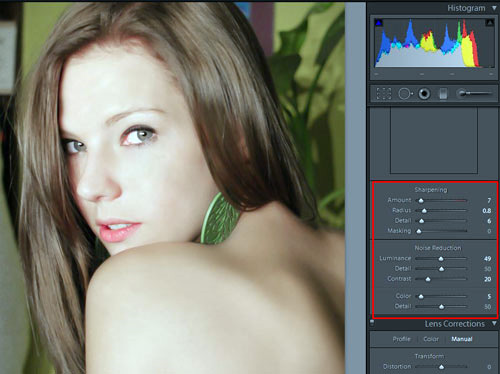Click the Transform section heading
Screen dimensions: 500x374
pyautogui.click(x=429, y=356)
